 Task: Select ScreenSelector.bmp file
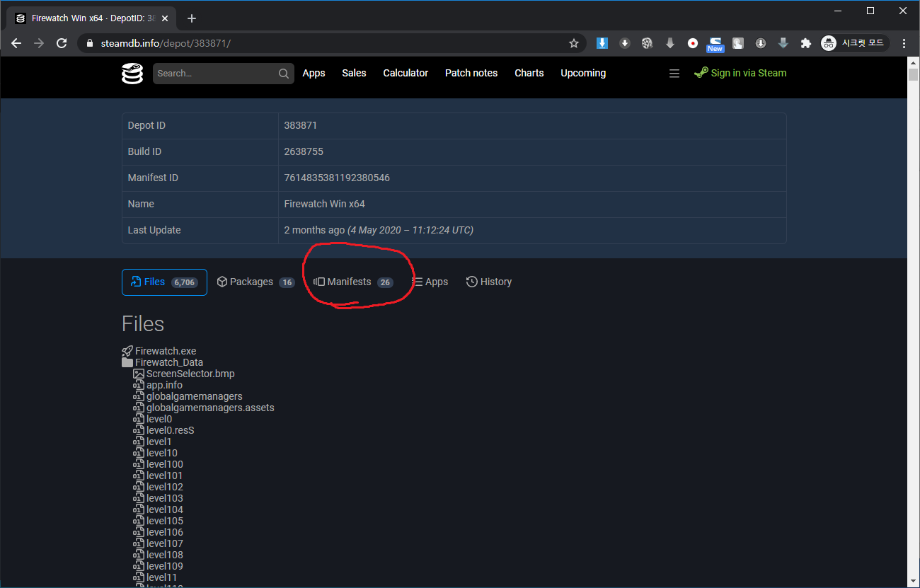click(x=190, y=374)
